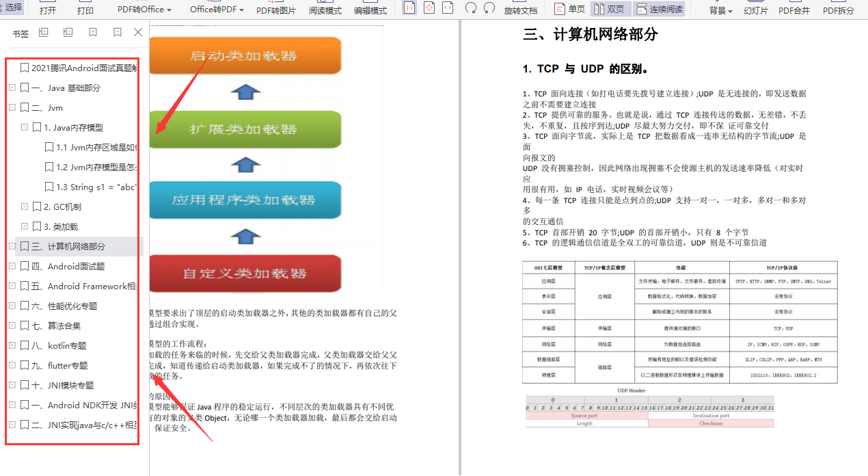Click the expand-all bookmarks icon
868x476 pixels.
click(x=44, y=32)
